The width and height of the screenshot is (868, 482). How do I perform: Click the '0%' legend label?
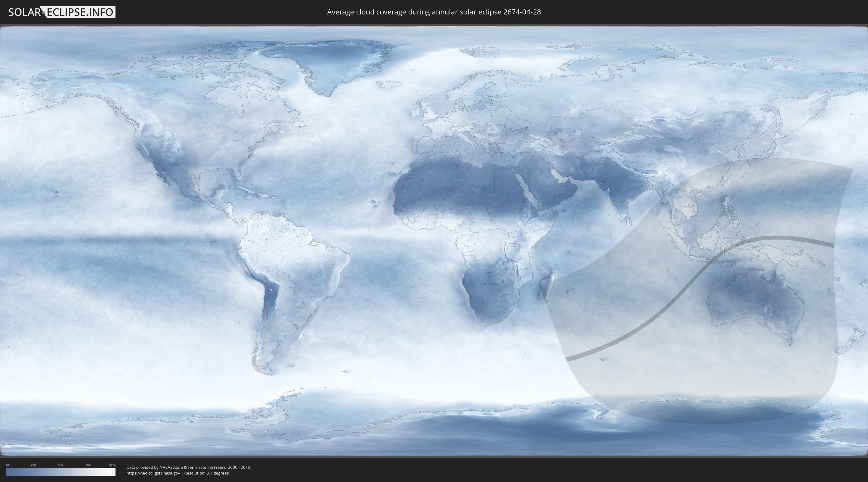(8, 465)
